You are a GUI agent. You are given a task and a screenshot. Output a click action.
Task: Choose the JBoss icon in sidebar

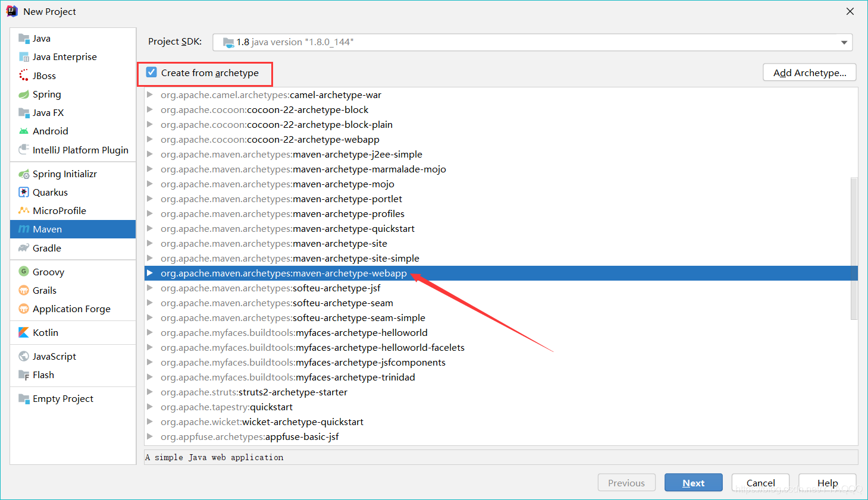pos(24,76)
